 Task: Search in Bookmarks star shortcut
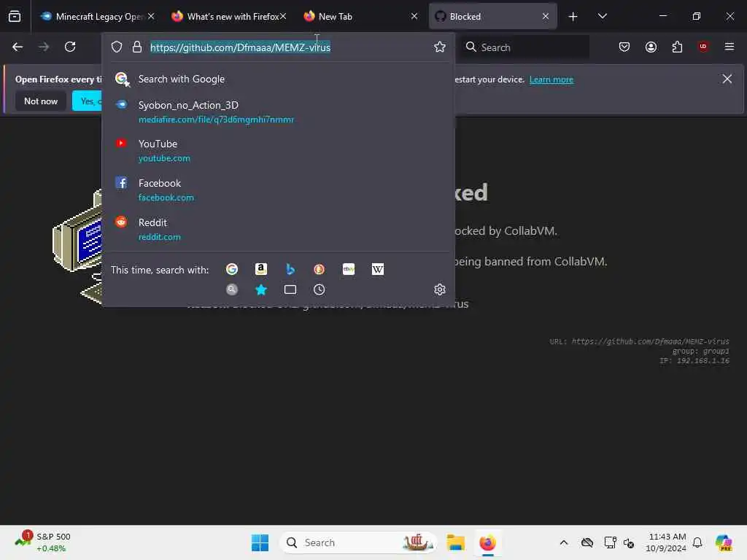tap(261, 289)
